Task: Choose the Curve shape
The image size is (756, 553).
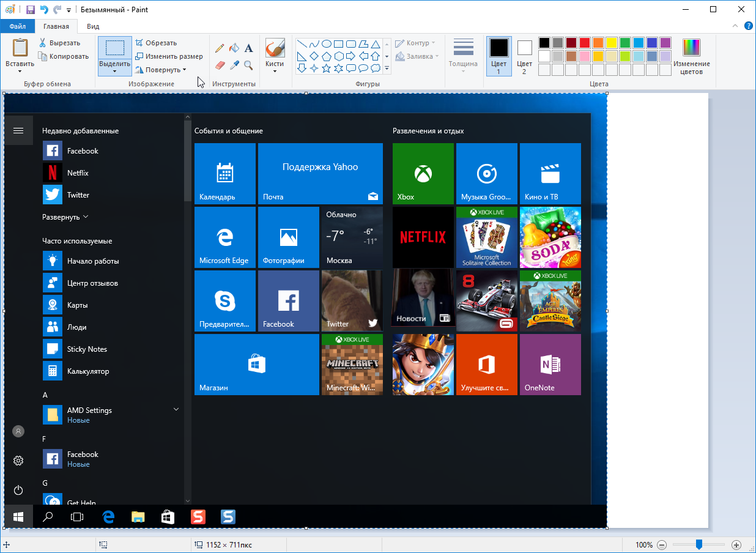Action: click(314, 44)
